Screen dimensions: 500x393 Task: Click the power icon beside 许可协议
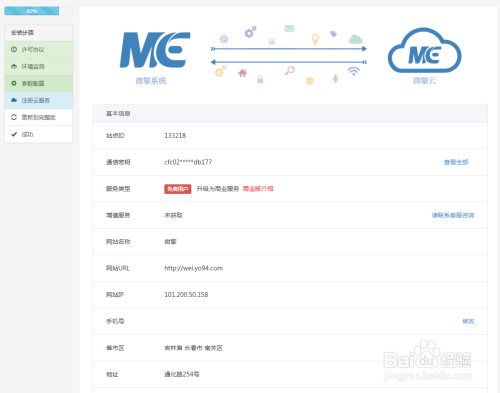14,49
